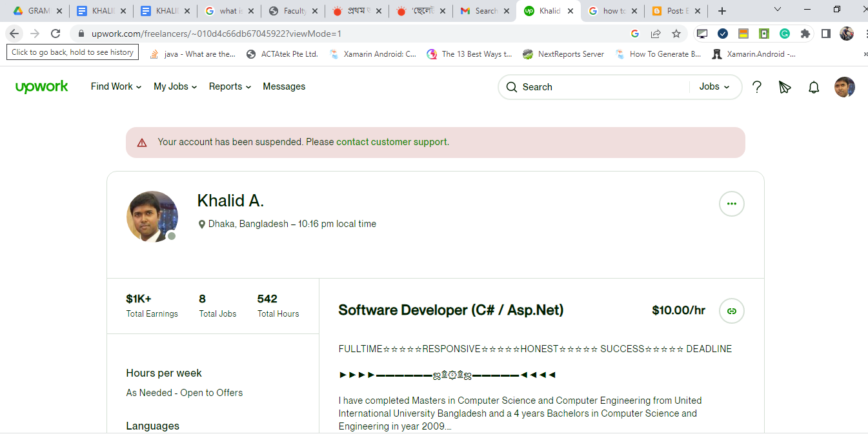Bookmark this page with star icon
Screen dimensions: 868x436
pyautogui.click(x=676, y=34)
